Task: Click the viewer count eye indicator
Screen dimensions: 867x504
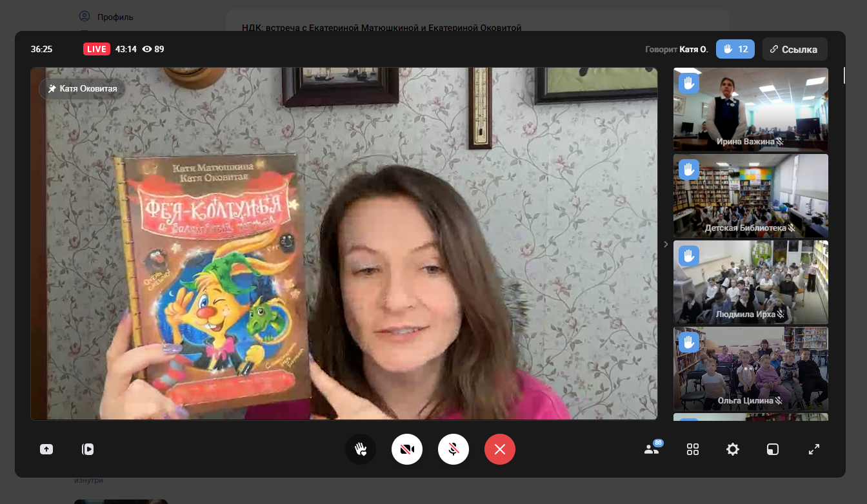Action: pos(153,49)
